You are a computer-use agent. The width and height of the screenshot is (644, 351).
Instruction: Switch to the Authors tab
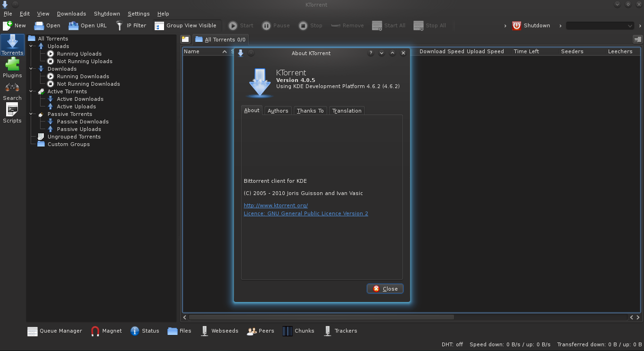click(278, 111)
